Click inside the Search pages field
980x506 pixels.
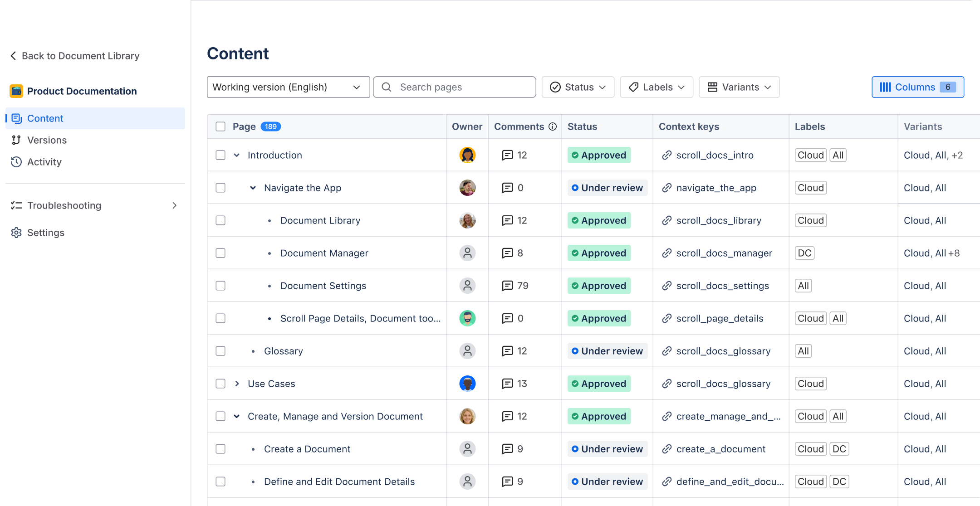[x=454, y=87]
